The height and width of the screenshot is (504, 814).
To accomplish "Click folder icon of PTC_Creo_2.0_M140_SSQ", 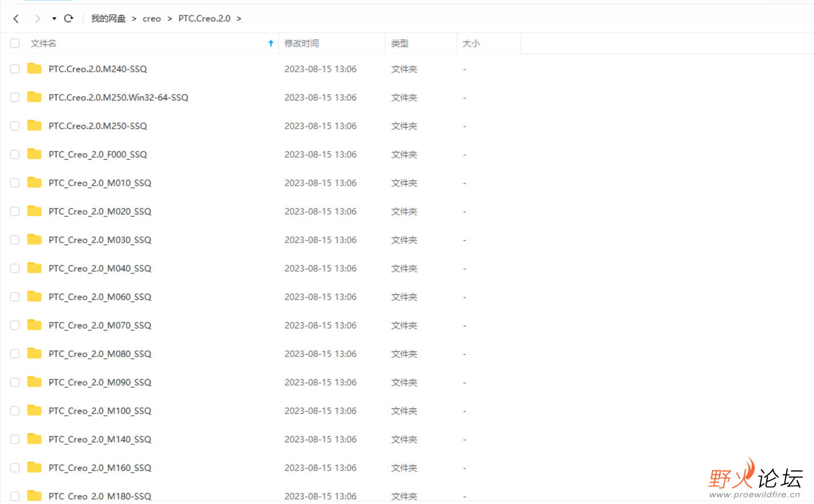I will pyautogui.click(x=34, y=439).
